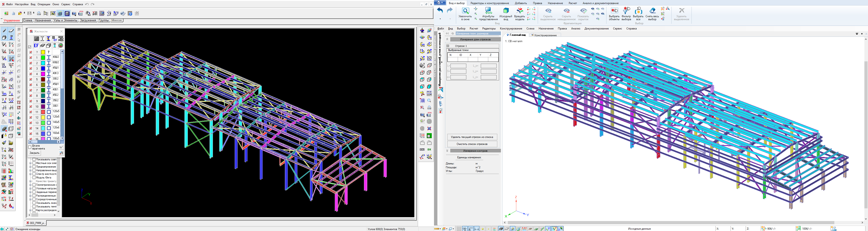This screenshot has width=868, height=231.
Task: Click yellow color swatch in row ?
Action: [x=43, y=52]
